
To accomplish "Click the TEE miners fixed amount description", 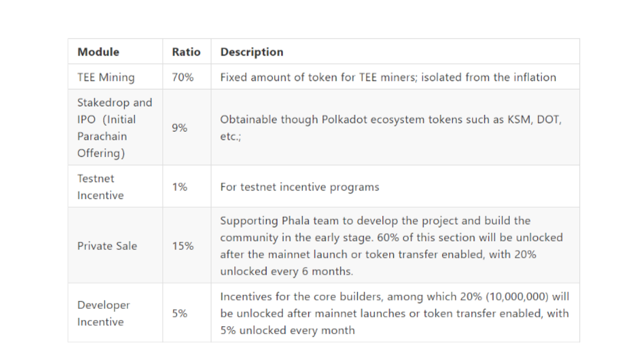I will [388, 77].
